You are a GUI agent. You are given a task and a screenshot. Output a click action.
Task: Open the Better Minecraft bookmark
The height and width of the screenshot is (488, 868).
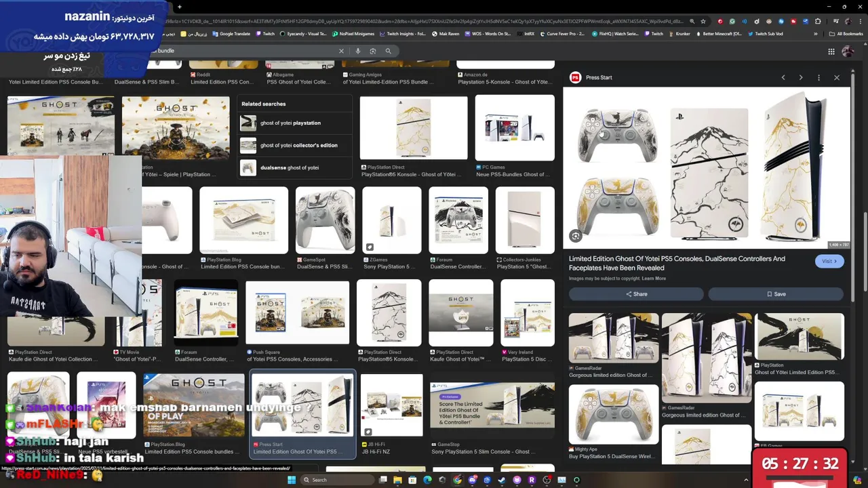tap(718, 34)
